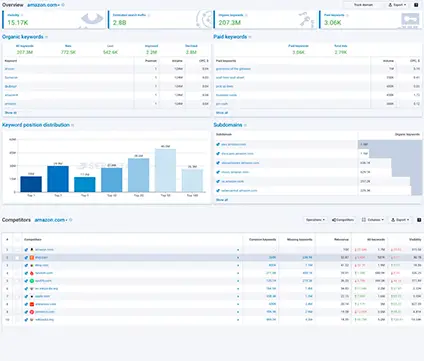Open the amazon.com dropdown beside Competitors

click(51, 220)
